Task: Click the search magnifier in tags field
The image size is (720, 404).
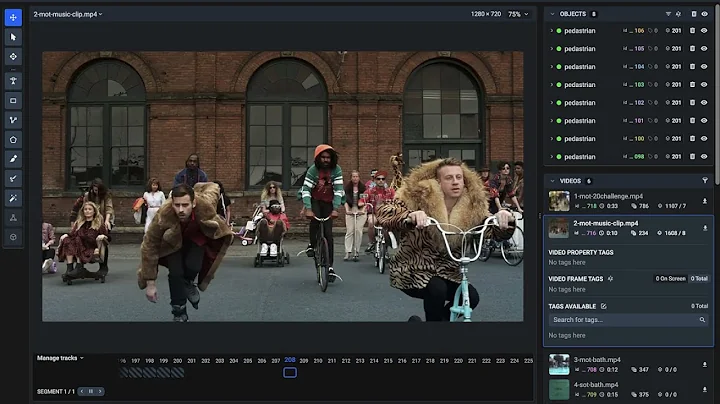Action: click(702, 320)
